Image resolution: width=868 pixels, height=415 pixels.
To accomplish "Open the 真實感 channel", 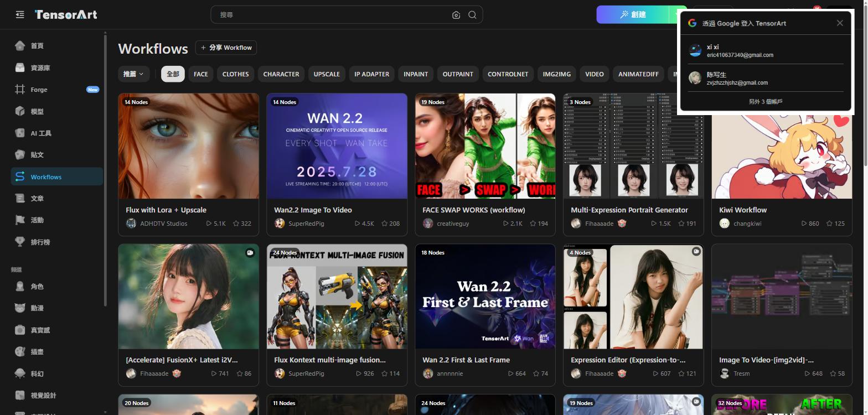I will [x=56, y=330].
